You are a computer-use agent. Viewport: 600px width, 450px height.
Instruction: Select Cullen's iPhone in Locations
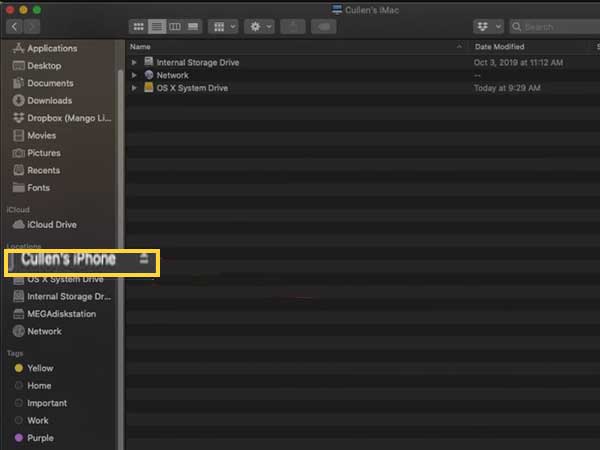point(68,259)
